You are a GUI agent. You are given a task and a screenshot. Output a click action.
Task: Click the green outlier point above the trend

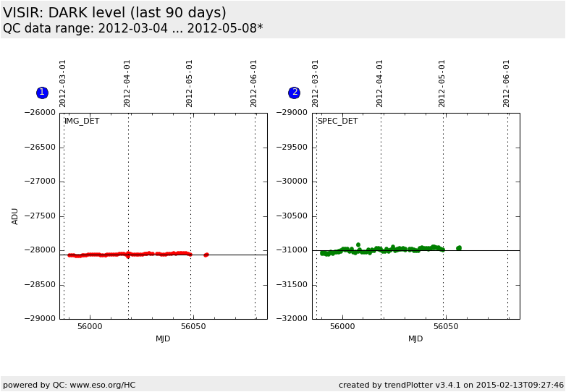click(x=358, y=244)
